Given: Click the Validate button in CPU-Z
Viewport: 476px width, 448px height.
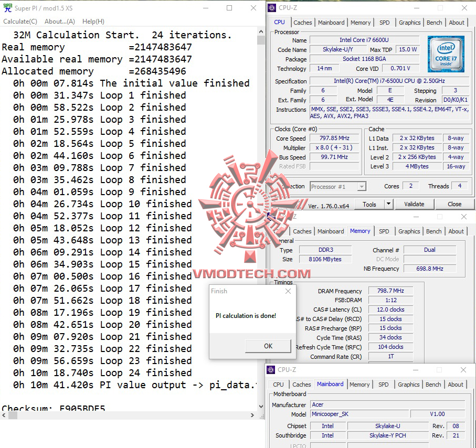Looking at the screenshot, I should click(414, 204).
